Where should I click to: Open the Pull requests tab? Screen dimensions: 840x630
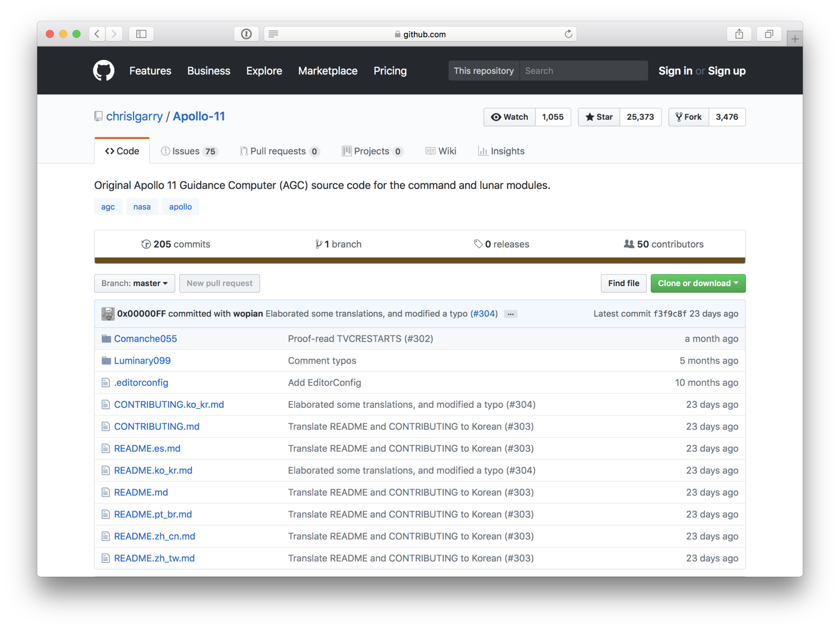280,151
